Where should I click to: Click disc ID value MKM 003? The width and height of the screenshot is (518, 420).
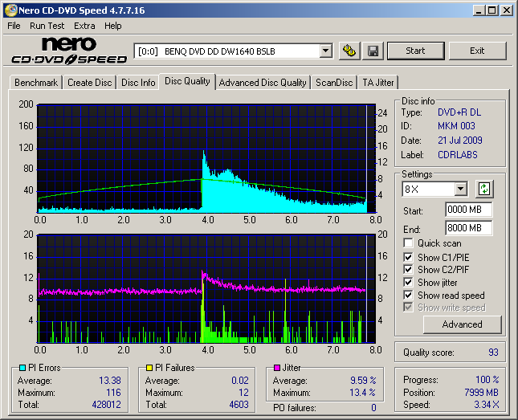coord(456,126)
